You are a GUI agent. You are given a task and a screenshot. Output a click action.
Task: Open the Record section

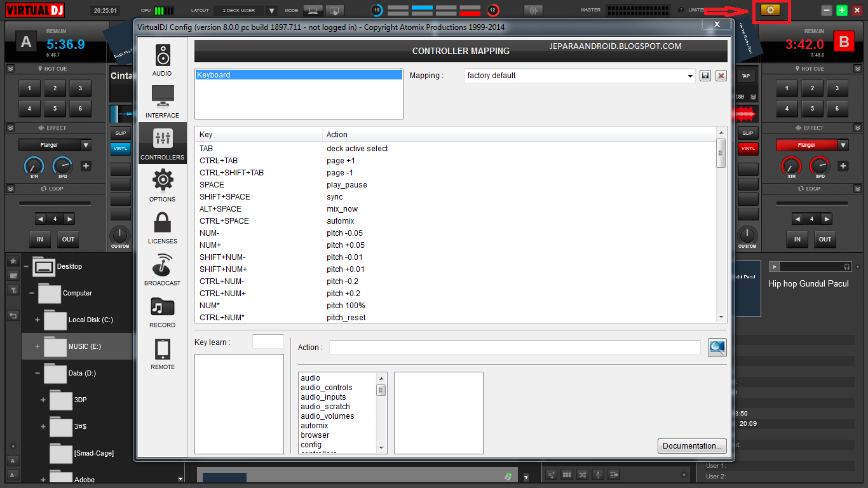click(x=163, y=311)
